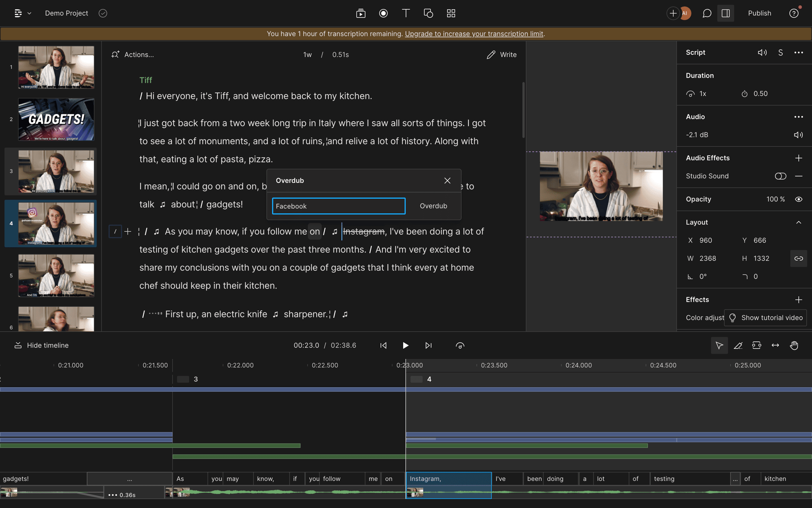Open the layout templates grid icon
The height and width of the screenshot is (508, 812).
[x=451, y=13]
